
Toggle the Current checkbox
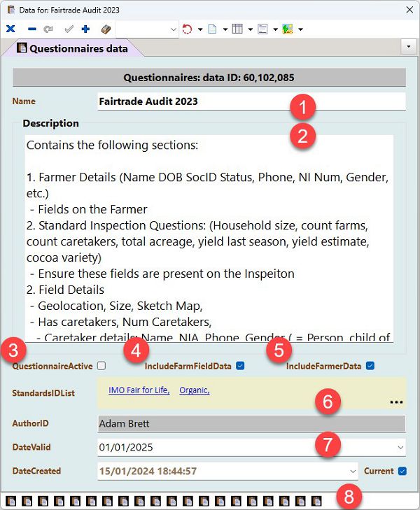[402, 471]
